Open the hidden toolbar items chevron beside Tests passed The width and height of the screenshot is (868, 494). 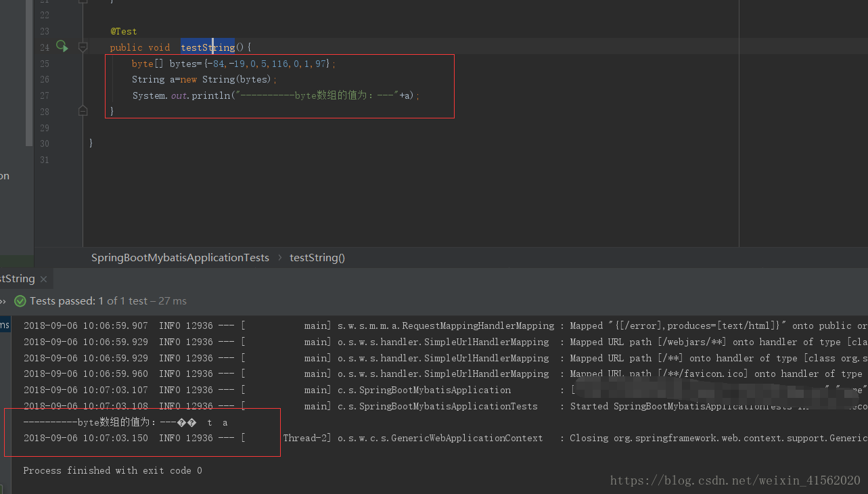[x=3, y=301]
